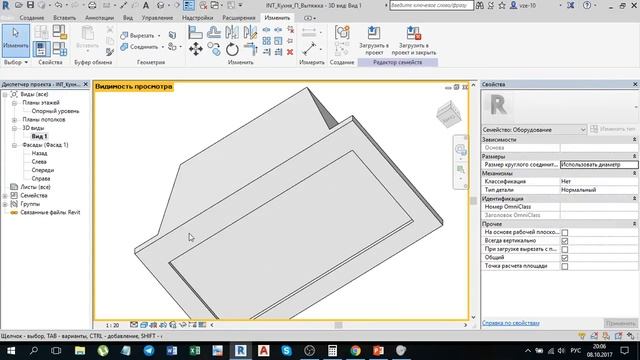The width and height of the screenshot is (640, 360).
Task: Click the Properties (Свойства) panel icon
Action: [41, 49]
